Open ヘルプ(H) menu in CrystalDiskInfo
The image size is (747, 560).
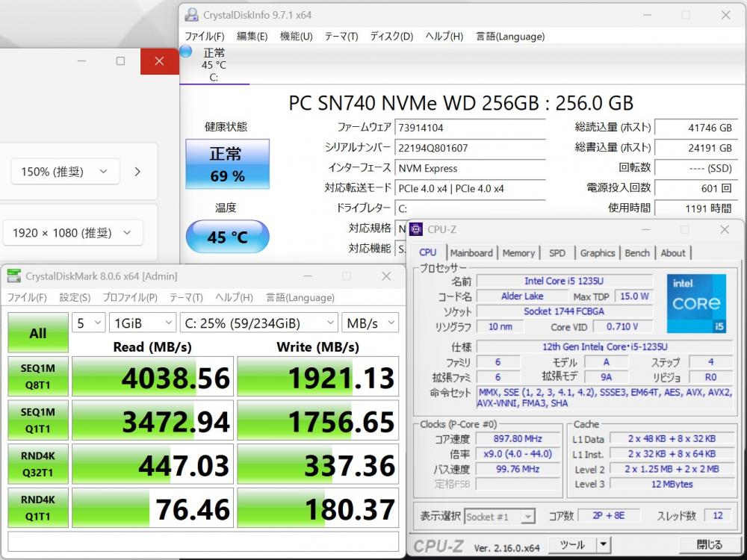[x=444, y=36]
